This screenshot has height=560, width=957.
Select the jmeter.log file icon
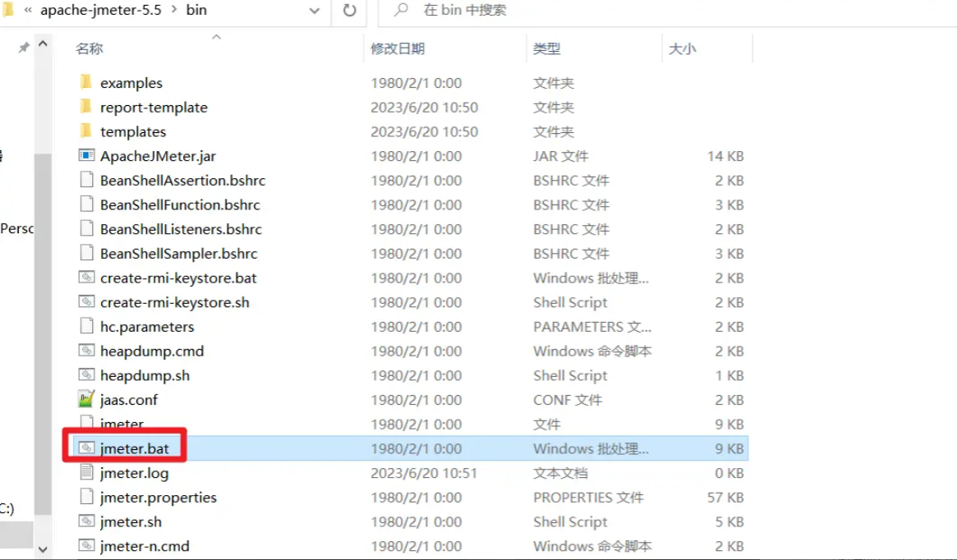pyautogui.click(x=87, y=473)
